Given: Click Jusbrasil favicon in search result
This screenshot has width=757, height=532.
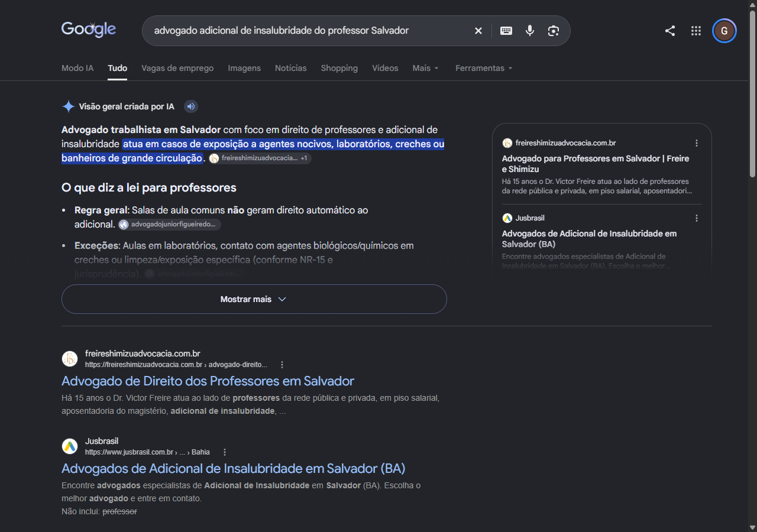Looking at the screenshot, I should 70,446.
